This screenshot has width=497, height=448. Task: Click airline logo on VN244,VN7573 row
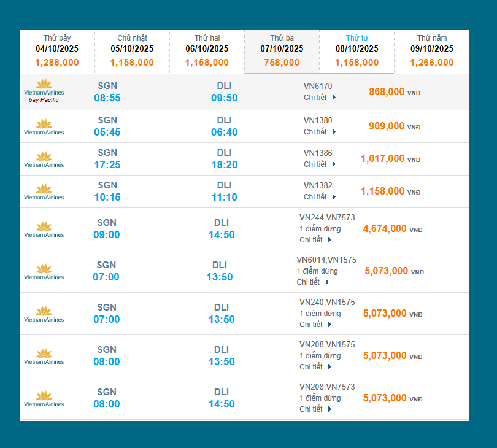pyautogui.click(x=44, y=229)
